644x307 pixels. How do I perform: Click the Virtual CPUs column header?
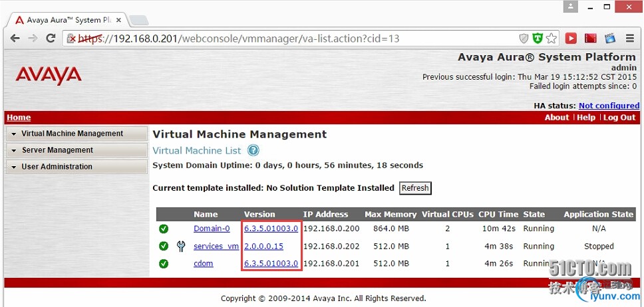(x=447, y=214)
